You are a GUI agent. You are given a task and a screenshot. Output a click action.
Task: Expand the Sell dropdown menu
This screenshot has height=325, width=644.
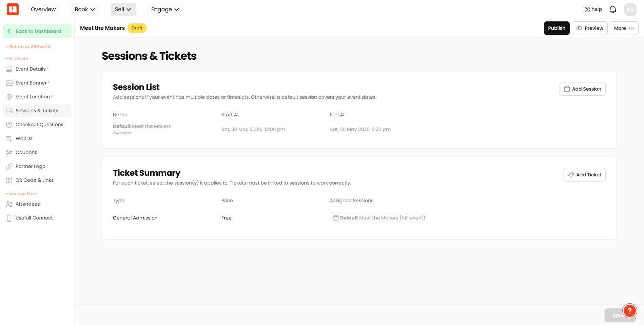click(123, 9)
